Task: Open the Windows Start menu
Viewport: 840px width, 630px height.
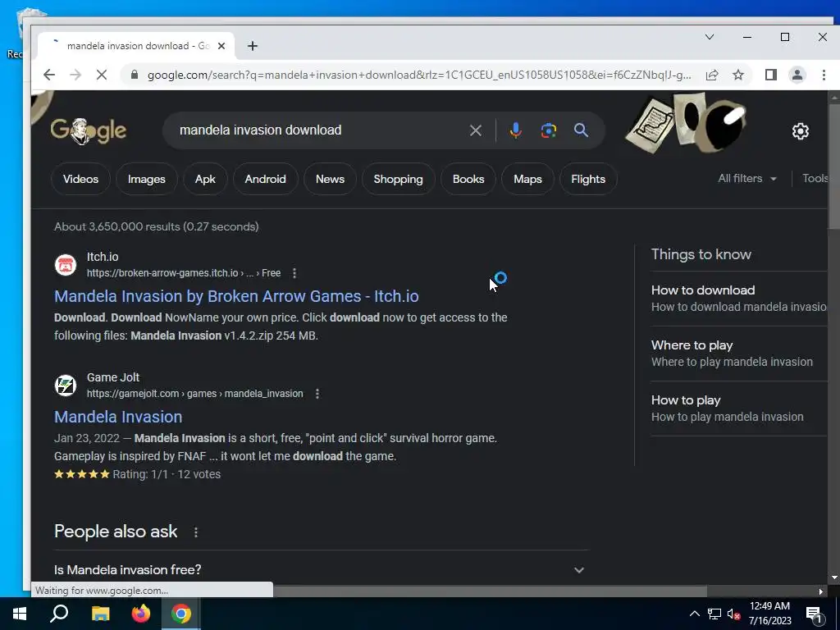Action: (20, 614)
